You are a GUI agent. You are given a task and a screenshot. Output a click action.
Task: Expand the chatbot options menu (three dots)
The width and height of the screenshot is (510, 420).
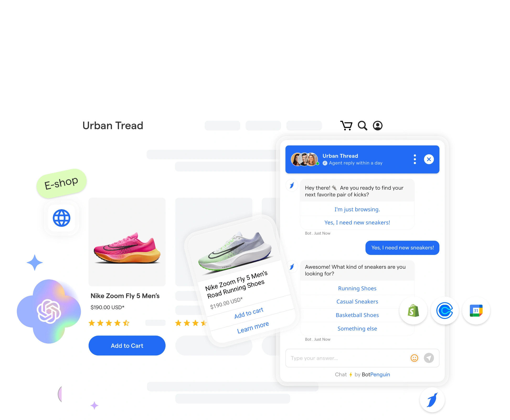click(x=415, y=159)
